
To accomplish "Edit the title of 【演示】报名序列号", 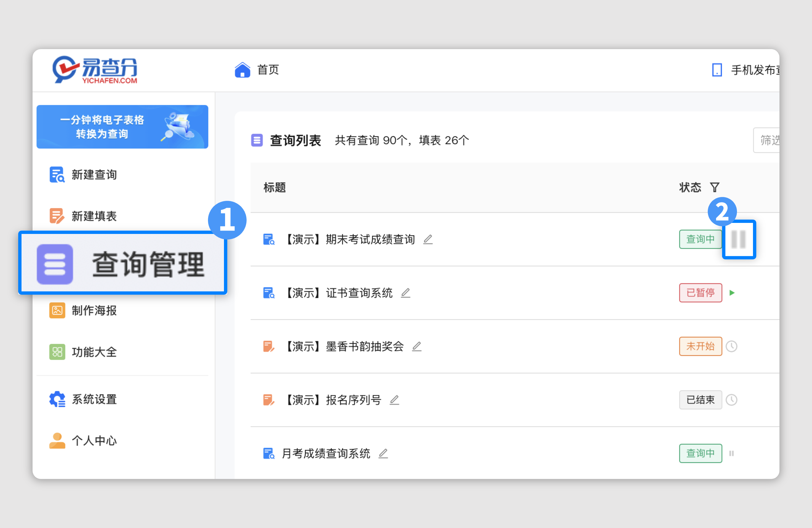I will [x=394, y=400].
